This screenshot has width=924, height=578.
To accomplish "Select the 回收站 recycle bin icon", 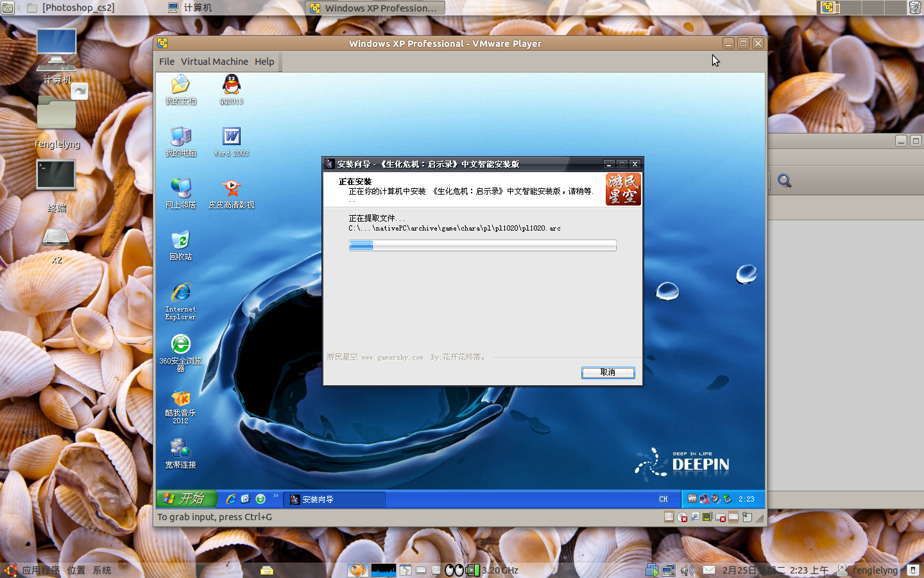I will point(181,245).
